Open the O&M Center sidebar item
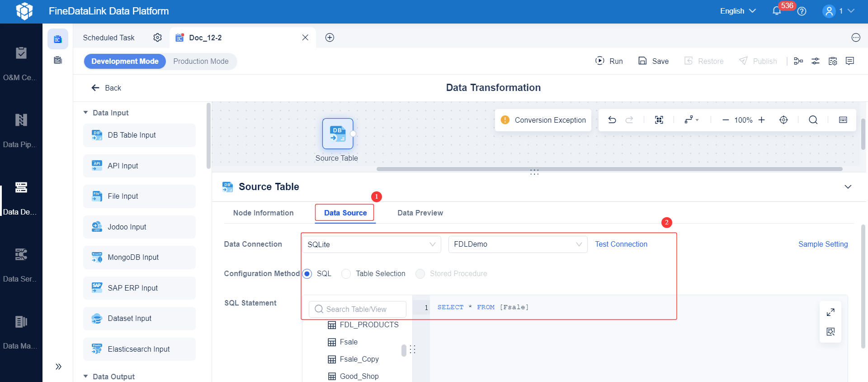The height and width of the screenshot is (382, 868). click(21, 64)
